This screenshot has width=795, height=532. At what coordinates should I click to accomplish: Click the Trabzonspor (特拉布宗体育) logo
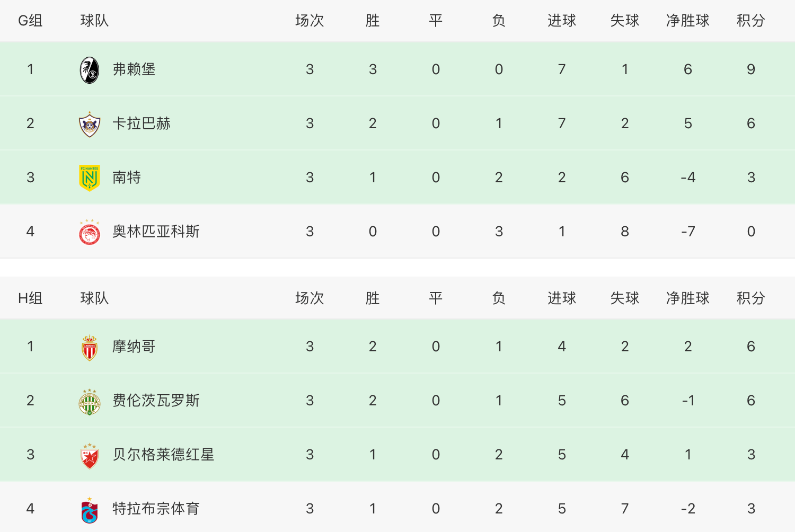pos(90,509)
